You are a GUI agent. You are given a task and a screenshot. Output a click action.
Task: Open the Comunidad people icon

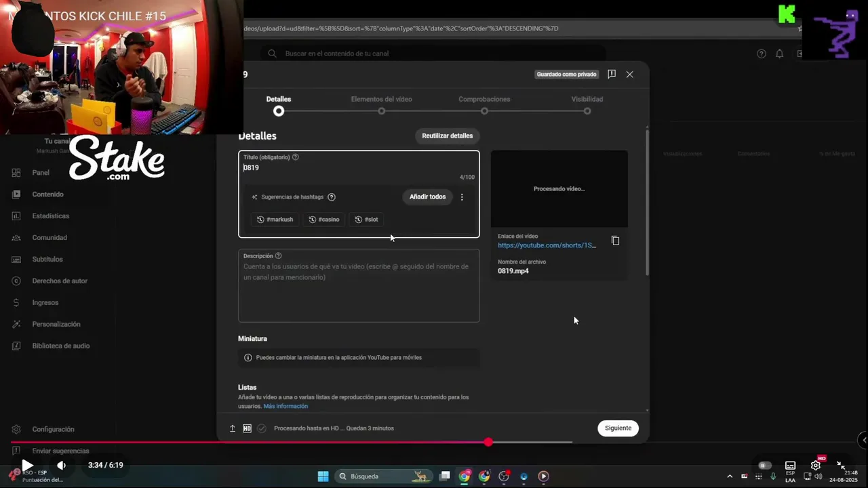coord(16,238)
